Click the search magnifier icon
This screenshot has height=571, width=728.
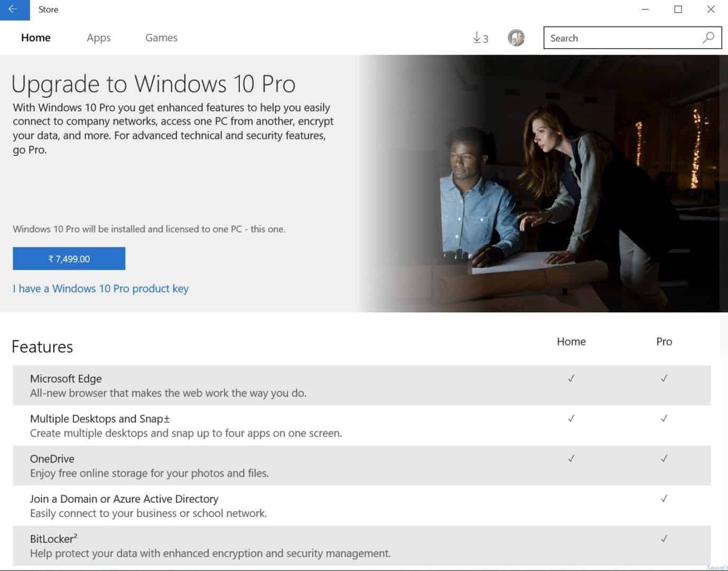tap(708, 38)
